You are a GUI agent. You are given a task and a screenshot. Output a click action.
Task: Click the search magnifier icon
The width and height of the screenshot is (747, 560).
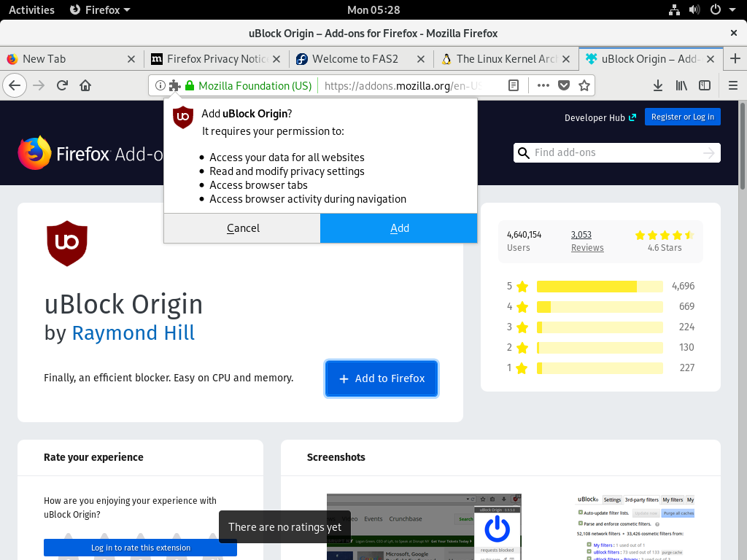pos(524,153)
